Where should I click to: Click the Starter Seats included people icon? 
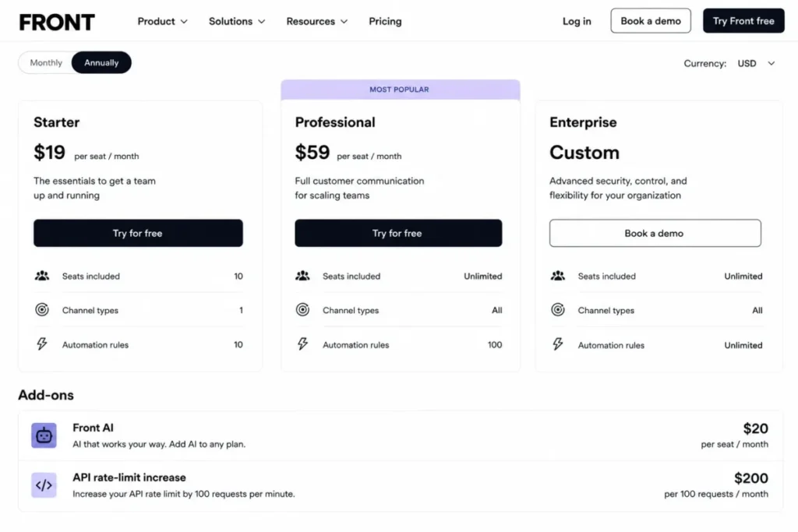(x=42, y=276)
